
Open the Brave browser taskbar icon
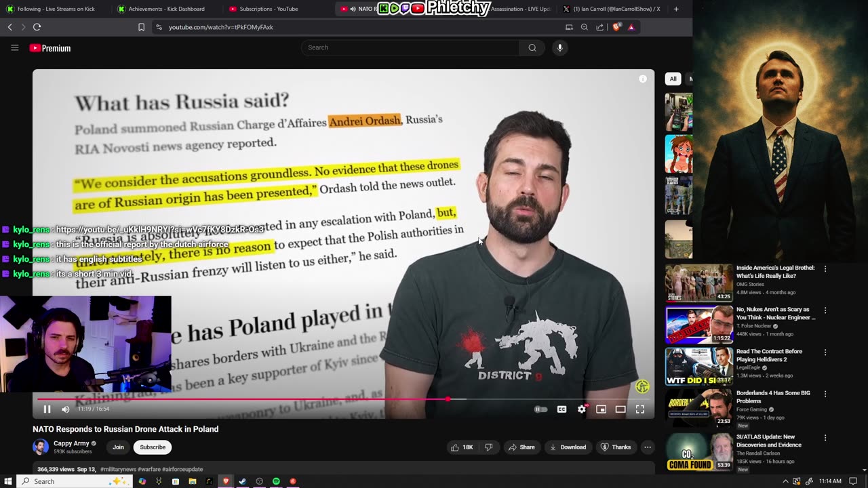click(x=226, y=481)
